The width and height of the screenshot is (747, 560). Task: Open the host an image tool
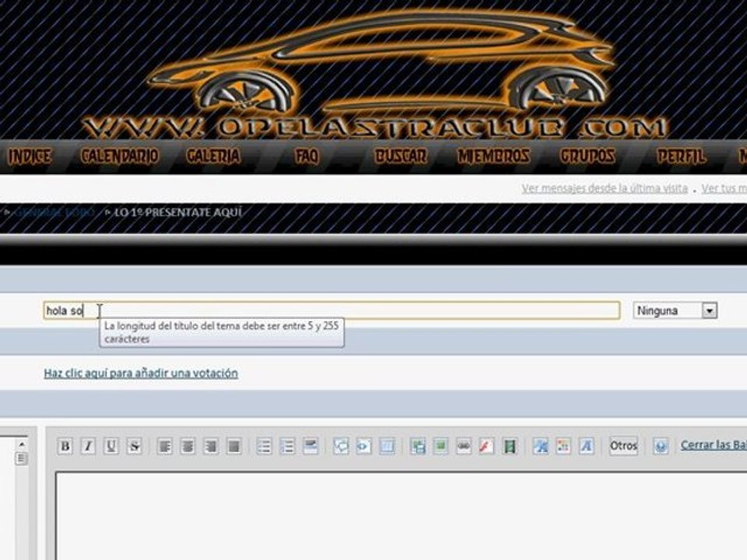pos(417,446)
